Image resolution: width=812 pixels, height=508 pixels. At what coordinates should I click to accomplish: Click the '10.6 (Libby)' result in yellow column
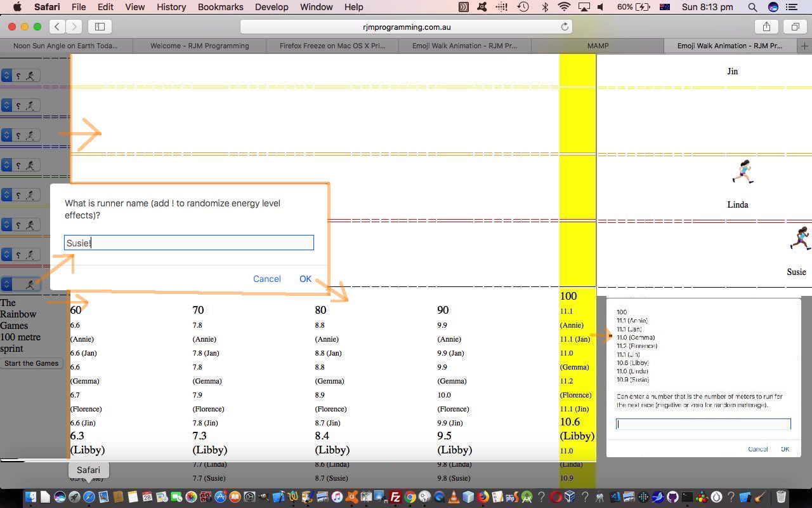577,429
